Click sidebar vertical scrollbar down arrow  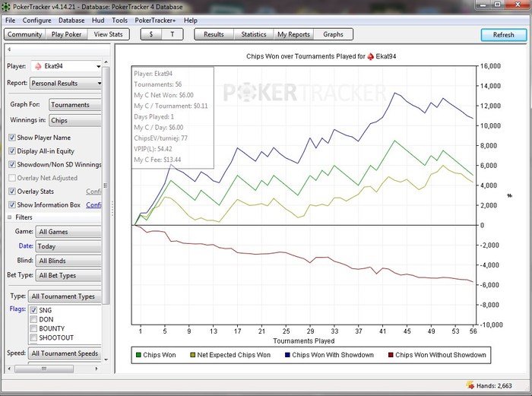point(106,360)
